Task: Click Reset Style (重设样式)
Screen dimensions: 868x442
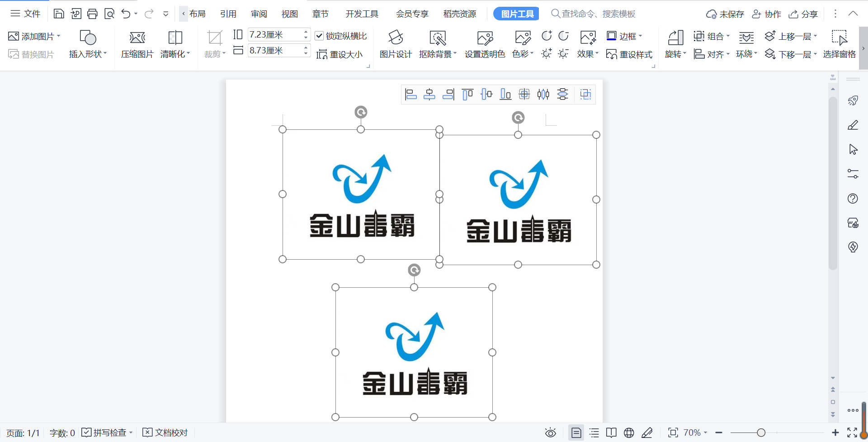Action: click(629, 54)
